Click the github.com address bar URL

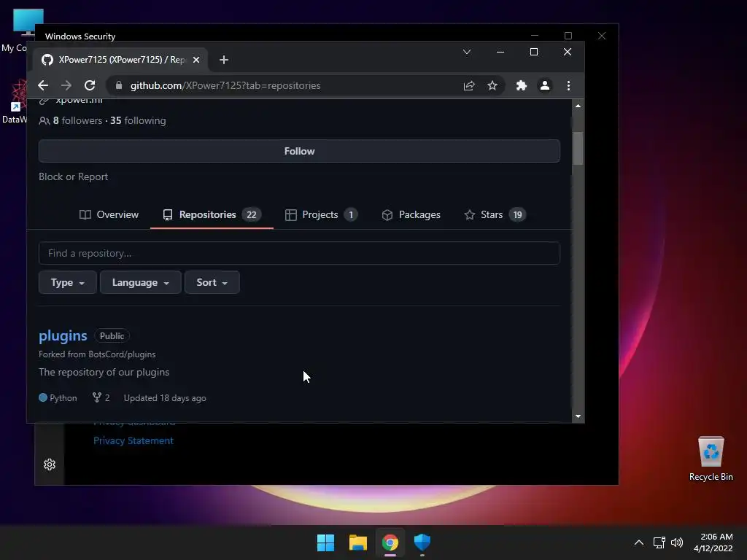(x=225, y=86)
